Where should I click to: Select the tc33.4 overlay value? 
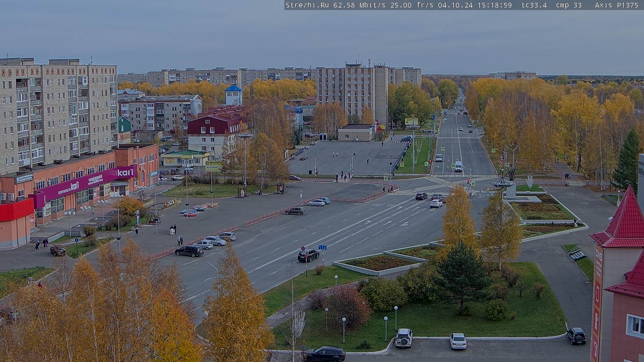(534, 5)
